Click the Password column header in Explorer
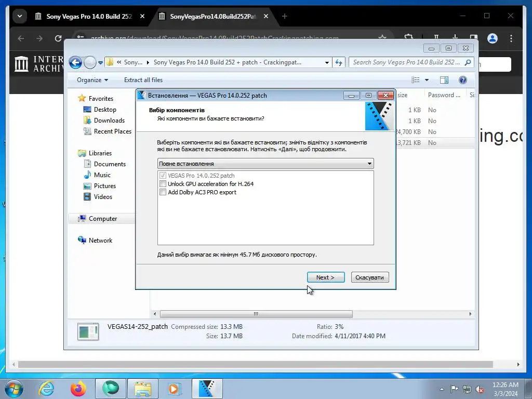The width and height of the screenshot is (532, 399). click(x=444, y=95)
